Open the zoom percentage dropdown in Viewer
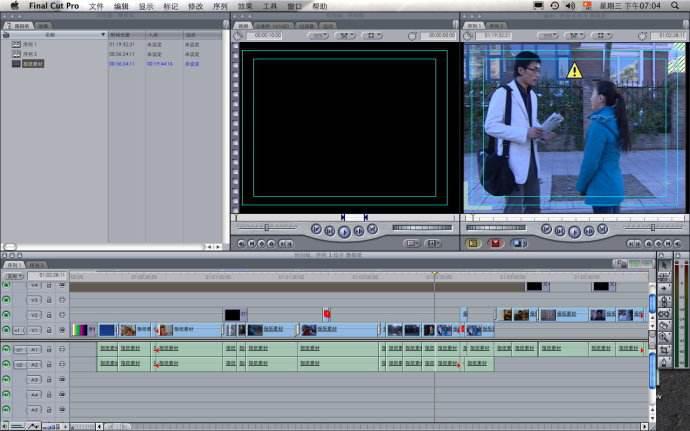Viewport: 690px width, 431px height. click(317, 36)
